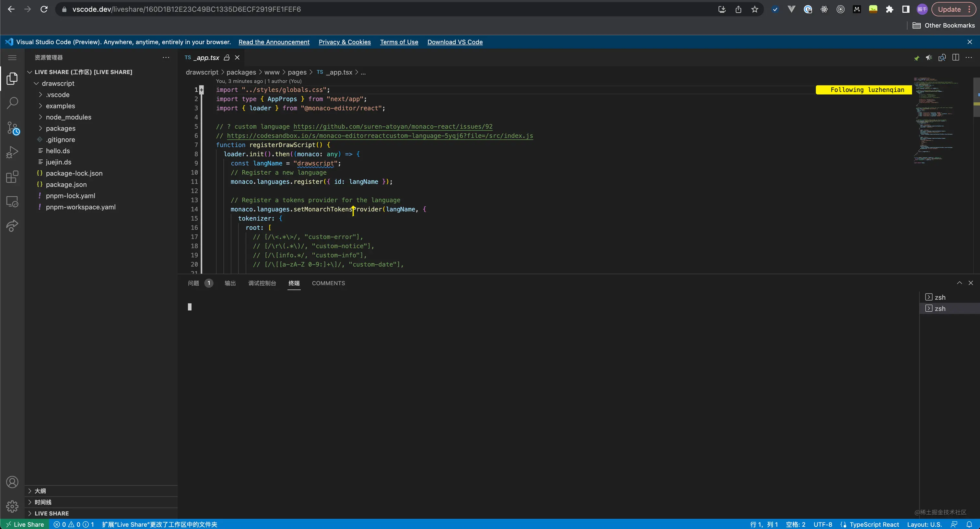The width and height of the screenshot is (980, 529).
Task: Open the Source Control view icon
Action: pyautogui.click(x=12, y=128)
